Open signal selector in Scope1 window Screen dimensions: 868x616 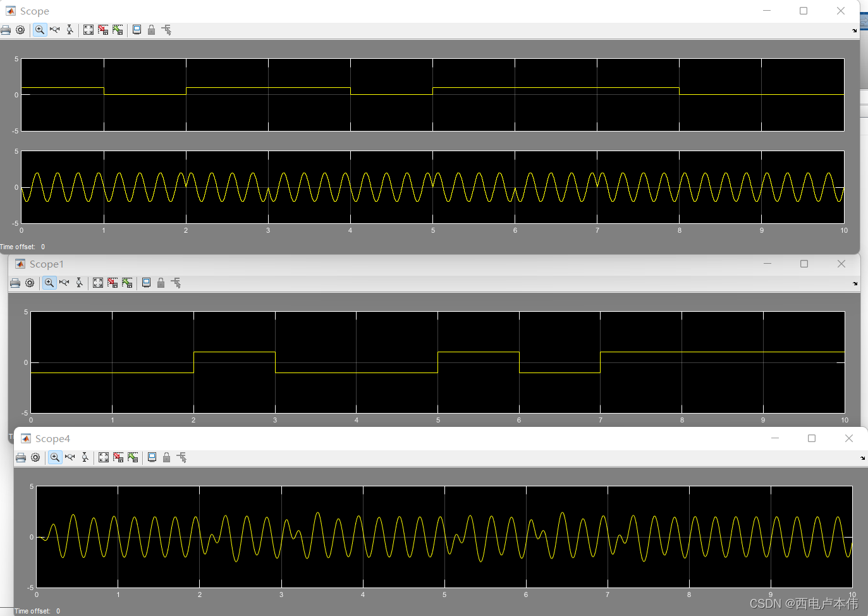coord(176,283)
